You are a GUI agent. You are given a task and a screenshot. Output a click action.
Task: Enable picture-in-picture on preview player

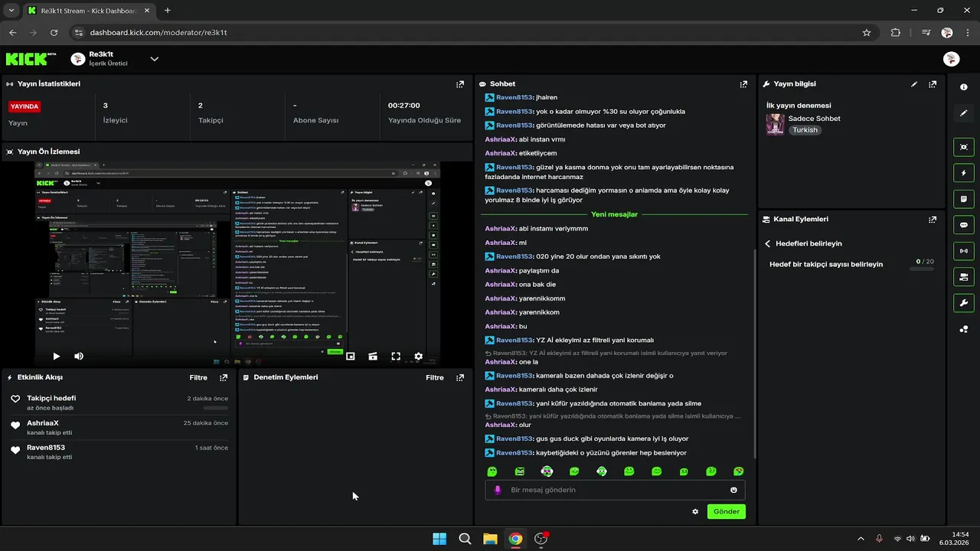[350, 356]
